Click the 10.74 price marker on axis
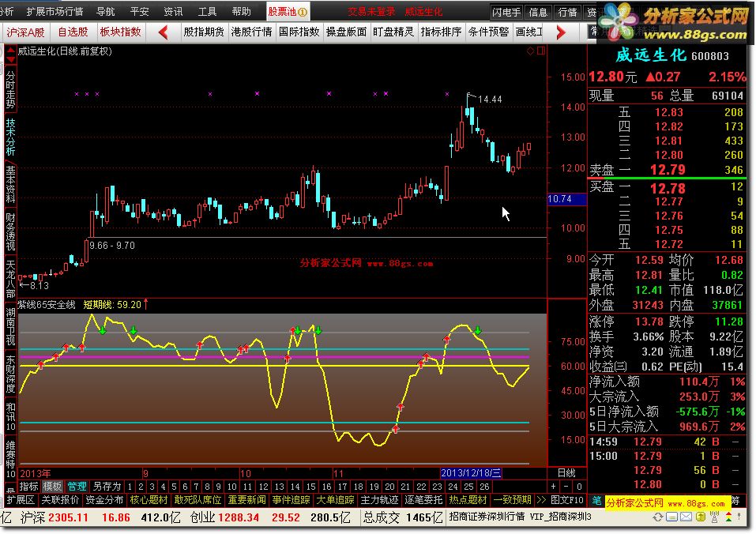756x534 pixels. [566, 199]
